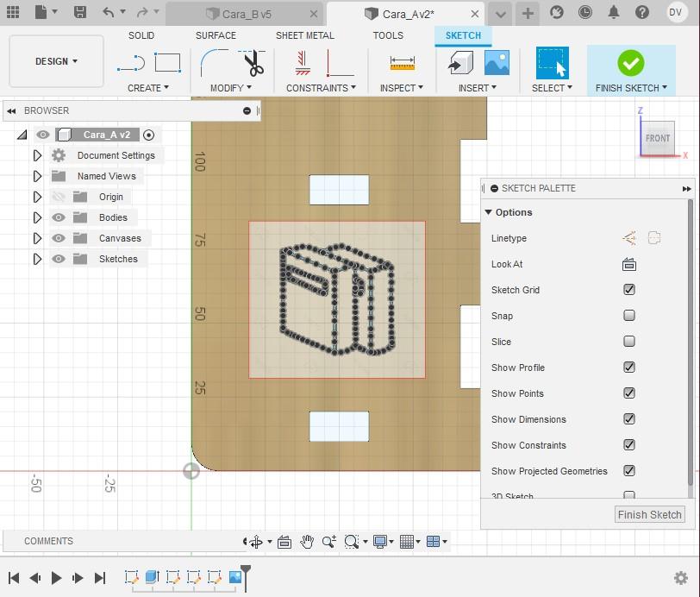700x597 pixels.
Task: Click the green Finish Sketch checkmark
Action: [x=631, y=63]
